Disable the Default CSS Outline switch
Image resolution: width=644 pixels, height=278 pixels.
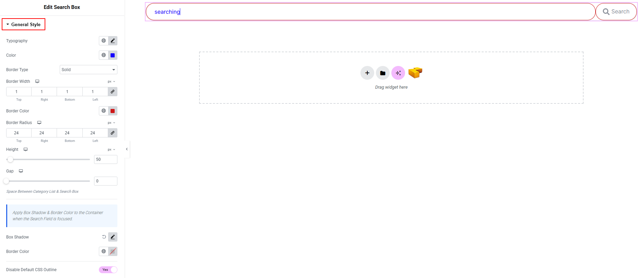tap(108, 270)
